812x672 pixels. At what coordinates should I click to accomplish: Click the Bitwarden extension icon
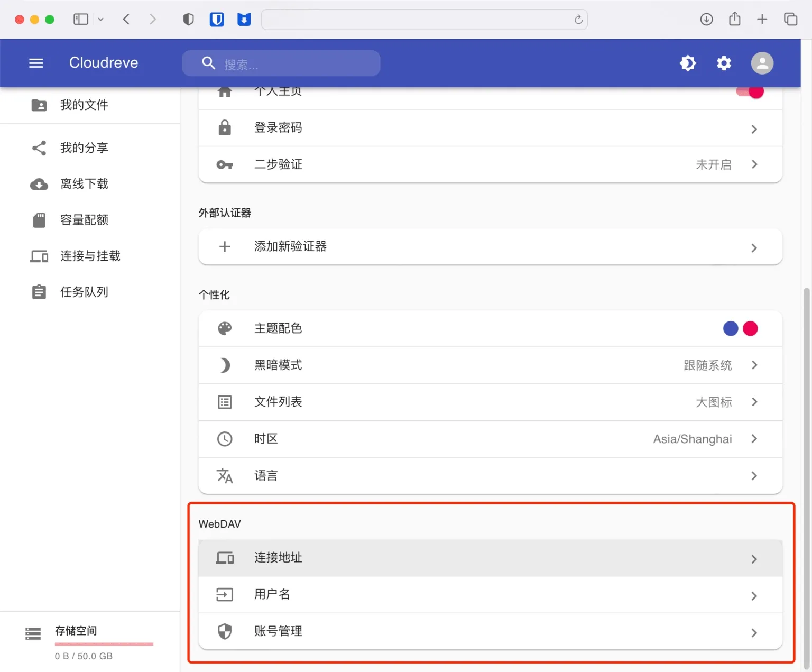(x=217, y=20)
